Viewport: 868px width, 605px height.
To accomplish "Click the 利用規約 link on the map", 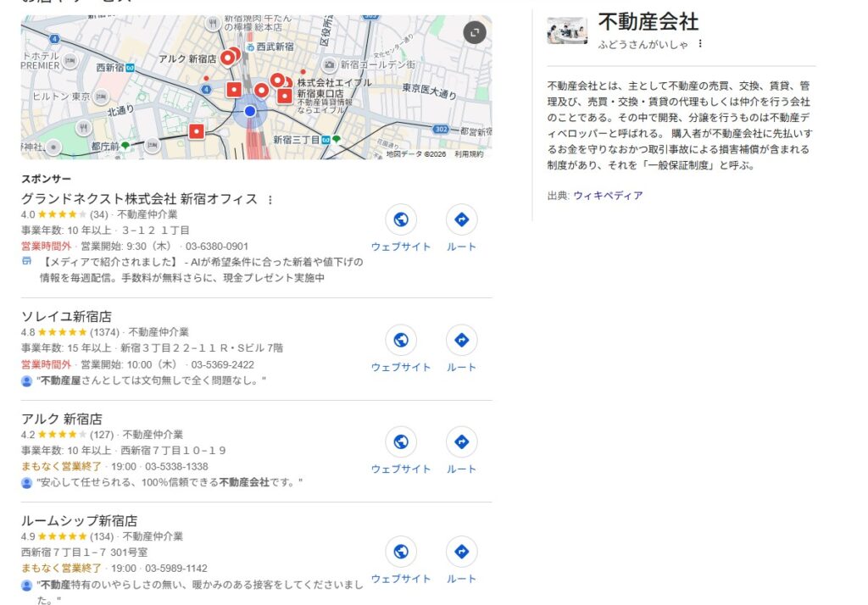I will [x=469, y=154].
